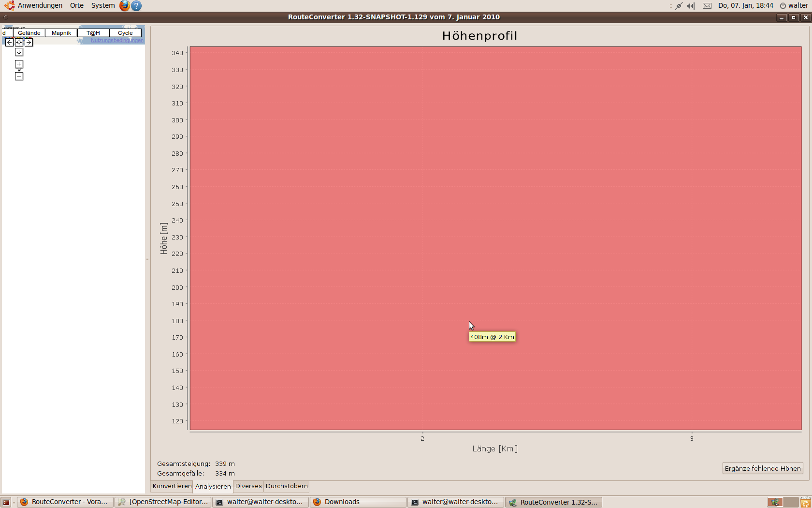Open the walter user session menu
This screenshot has width=812, height=508.
coord(794,6)
